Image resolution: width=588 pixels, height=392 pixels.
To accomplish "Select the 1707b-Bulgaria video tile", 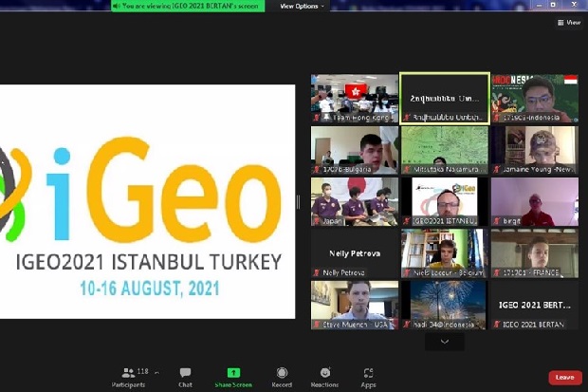I will pyautogui.click(x=355, y=150).
